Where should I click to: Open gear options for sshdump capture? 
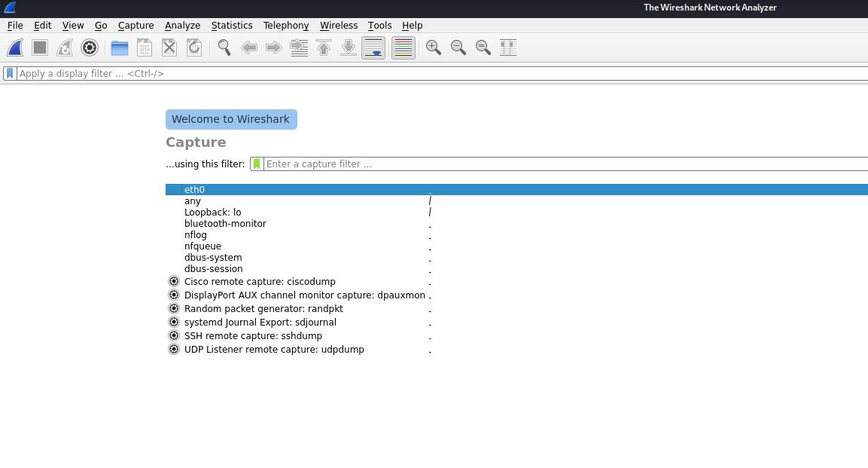click(x=174, y=335)
